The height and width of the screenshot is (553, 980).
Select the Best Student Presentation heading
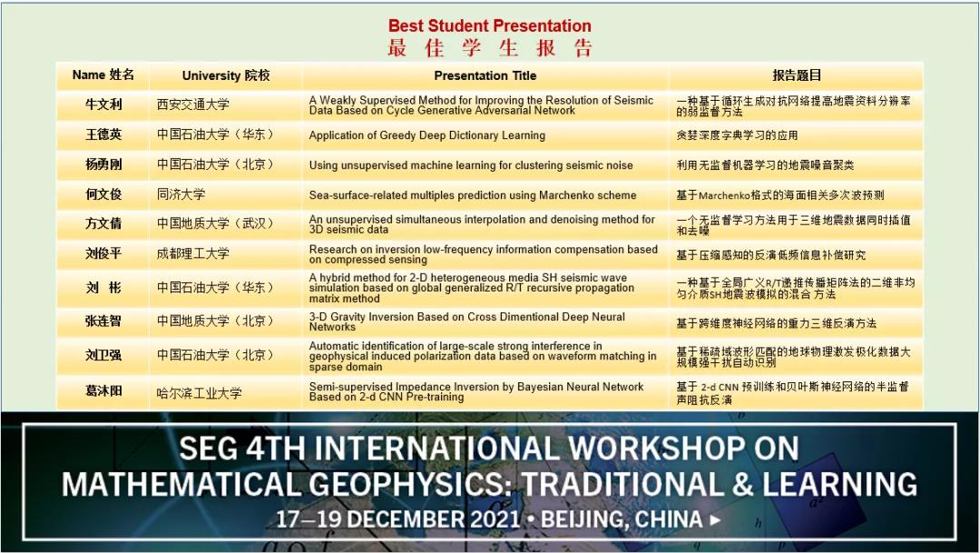(489, 26)
